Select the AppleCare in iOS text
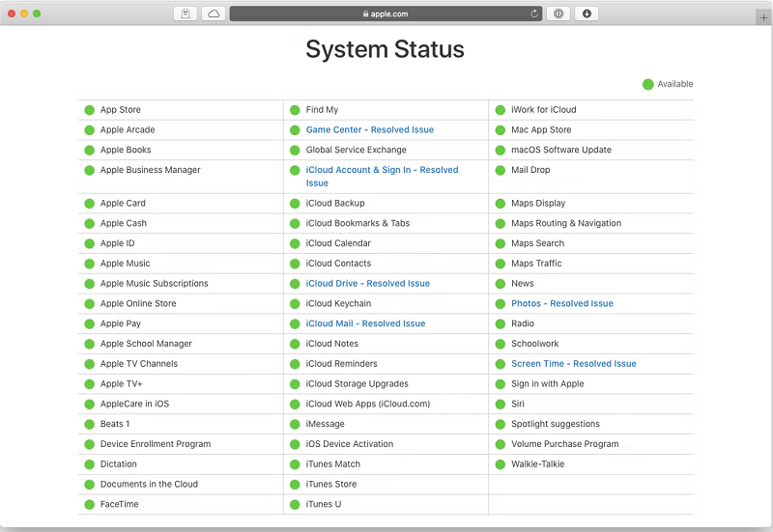The width and height of the screenshot is (773, 532). coord(134,404)
